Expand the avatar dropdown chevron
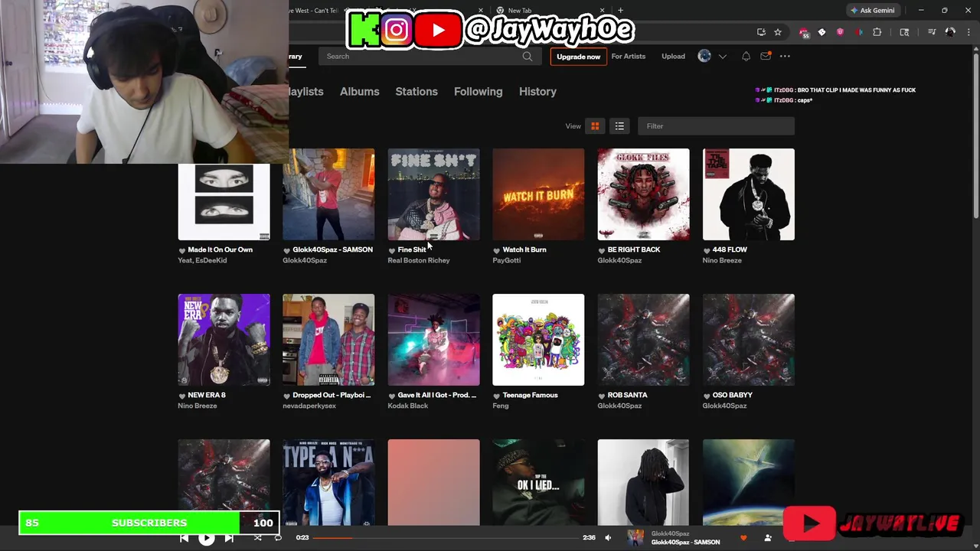The width and height of the screenshot is (980, 551). point(722,56)
